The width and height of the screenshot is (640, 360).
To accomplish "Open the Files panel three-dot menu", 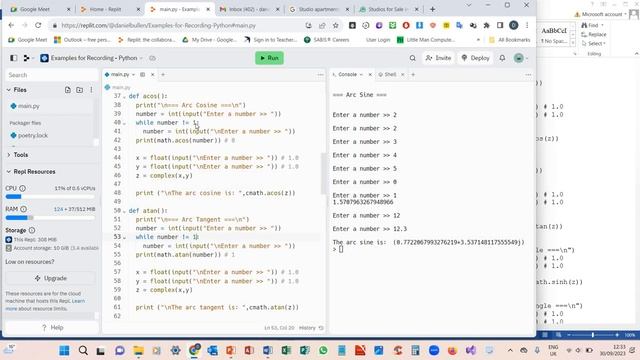I will (91, 89).
